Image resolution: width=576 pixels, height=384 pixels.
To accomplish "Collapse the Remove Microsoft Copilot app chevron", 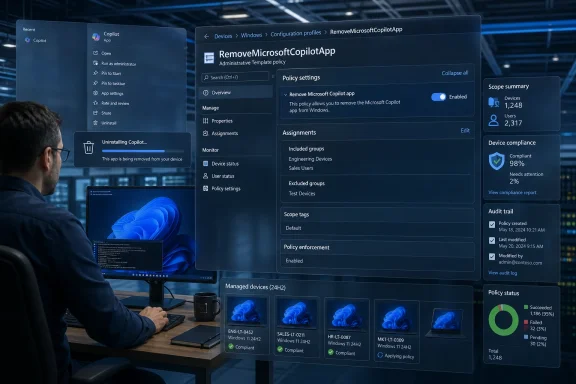I will (285, 94).
